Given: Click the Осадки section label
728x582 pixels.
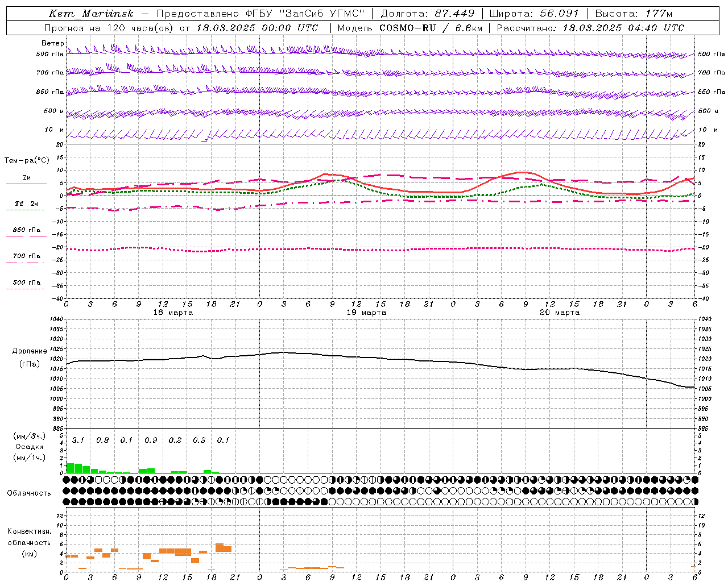Looking at the screenshot, I should tap(30, 447).
